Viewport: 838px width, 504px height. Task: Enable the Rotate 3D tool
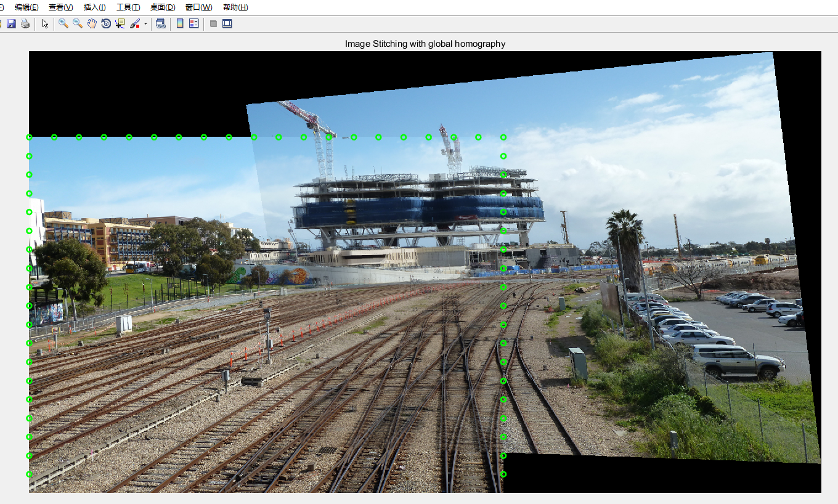point(106,23)
